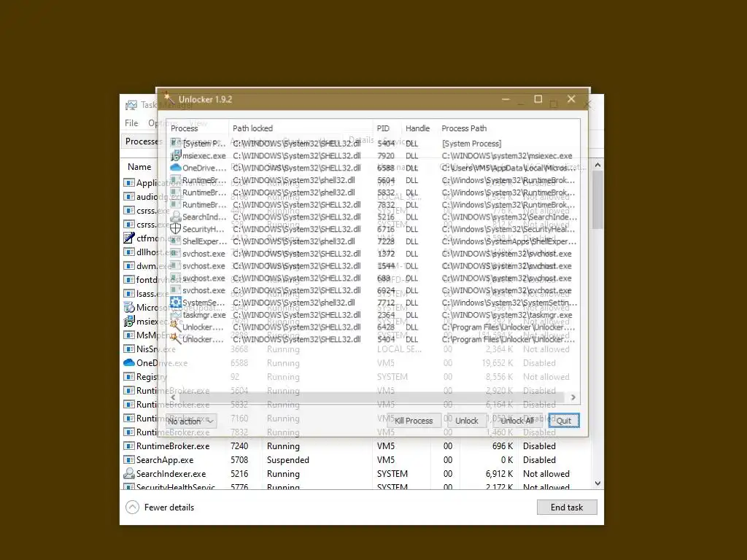Click Not allowed cell for SearchIndexer.exe
Viewport: 747px width, 560px height.
tap(546, 474)
